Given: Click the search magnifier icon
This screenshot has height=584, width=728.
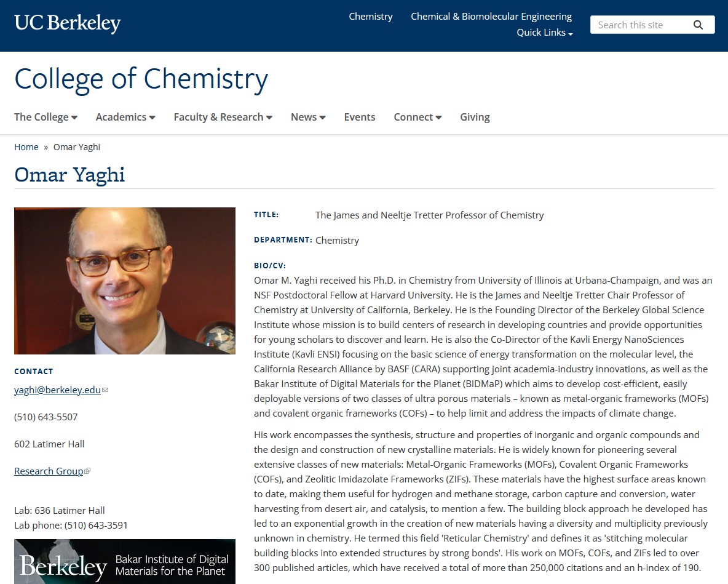Looking at the screenshot, I should point(698,25).
